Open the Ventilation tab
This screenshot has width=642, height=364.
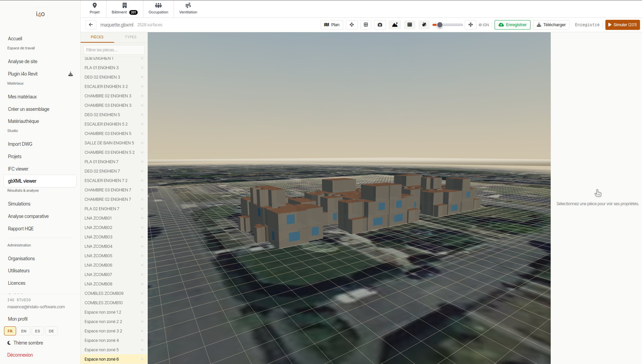click(188, 9)
